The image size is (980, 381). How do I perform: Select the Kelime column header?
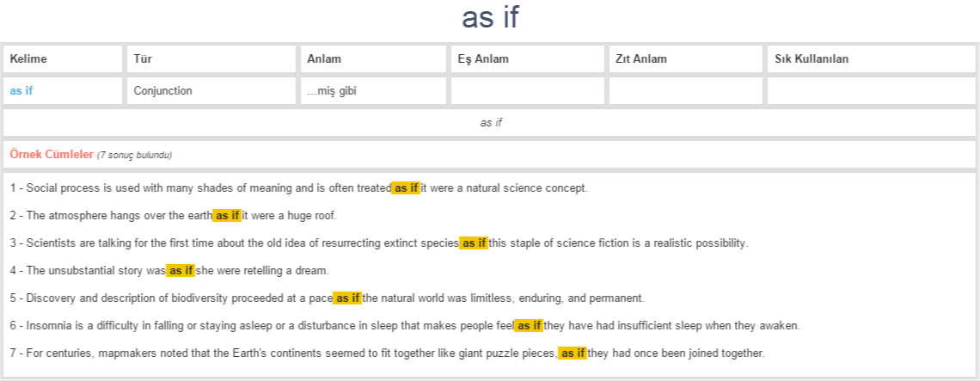[x=28, y=59]
